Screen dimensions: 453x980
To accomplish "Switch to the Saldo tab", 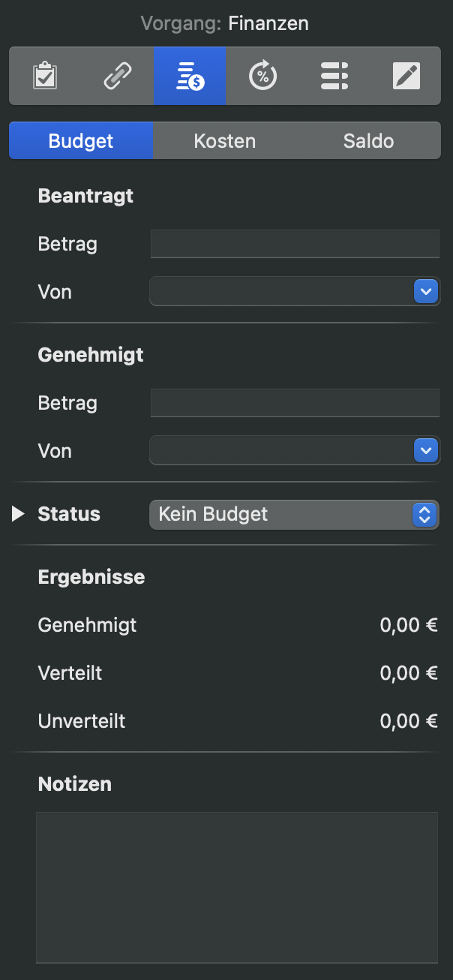I will (368, 140).
